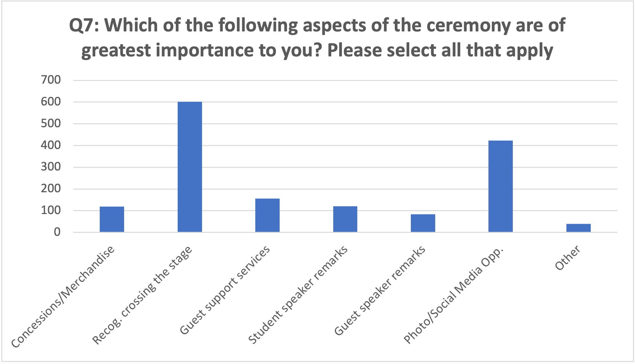The width and height of the screenshot is (635, 364).
Task: Click the 700 value on vertical axis
Action: click(x=51, y=80)
